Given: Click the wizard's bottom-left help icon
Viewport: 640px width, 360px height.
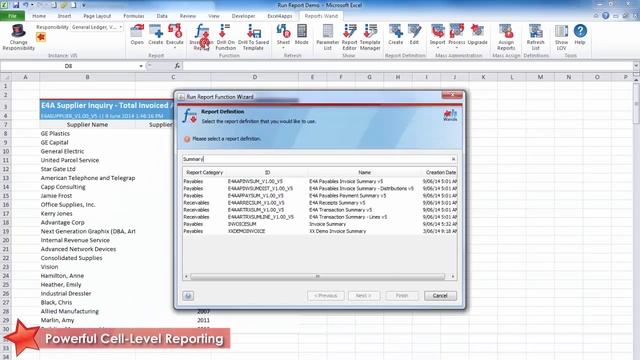Looking at the screenshot, I should coord(188,296).
